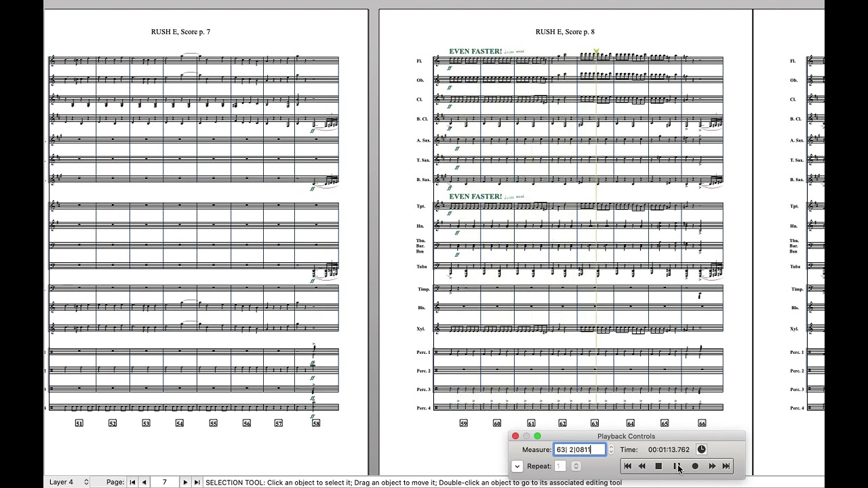
Task: Click measure number 66 on page 8
Action: click(702, 423)
